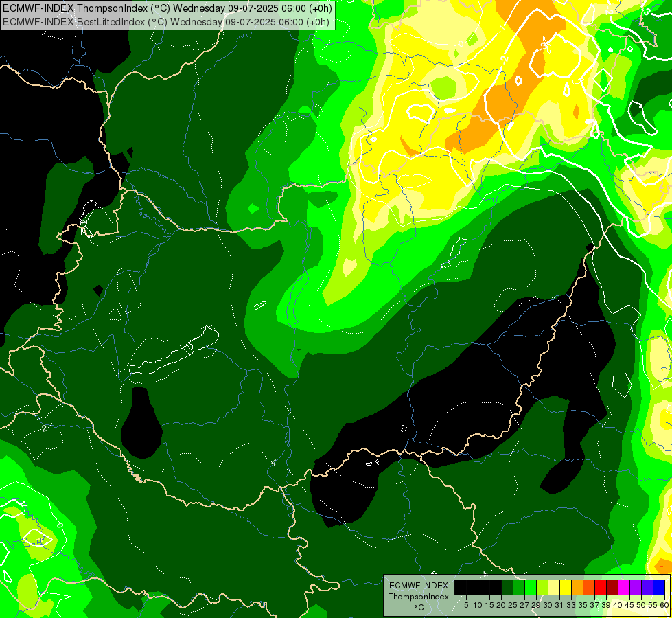
Task: Select the dark red 39–40 legend swatch
Action: click(x=612, y=587)
